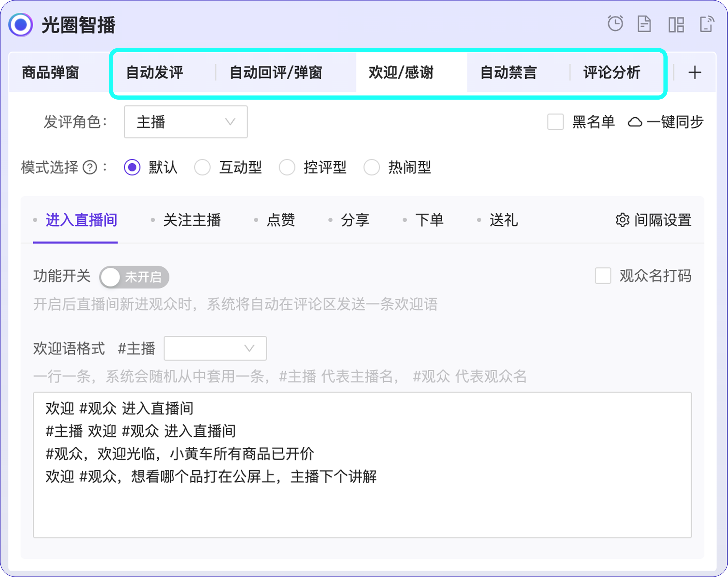Switch to the 自动发评 tab

point(154,73)
